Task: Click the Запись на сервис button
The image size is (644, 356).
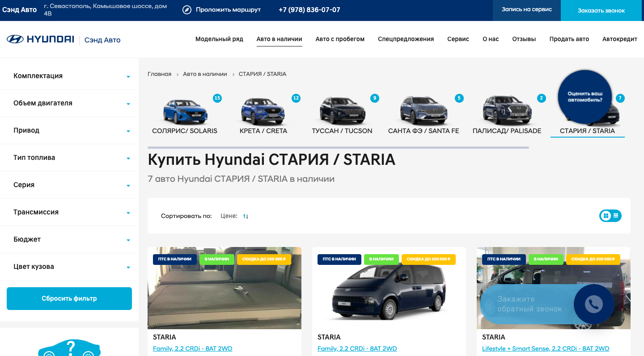Action: coord(527,10)
